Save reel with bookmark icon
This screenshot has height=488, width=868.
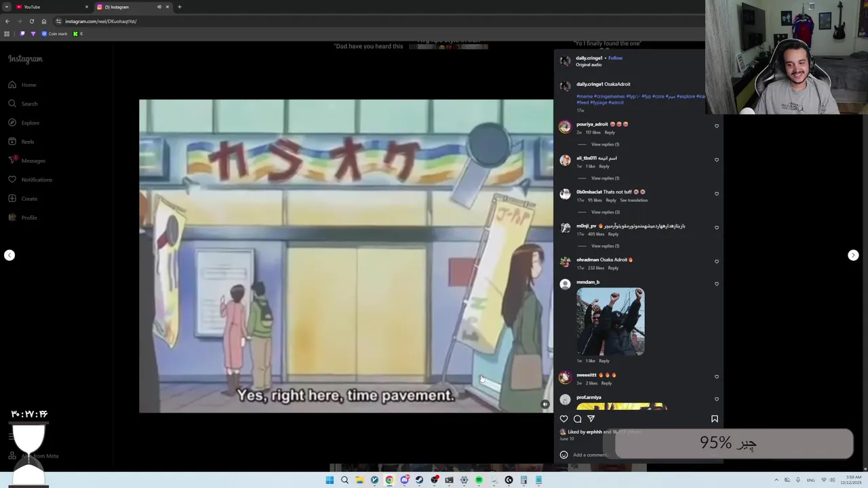(714, 419)
